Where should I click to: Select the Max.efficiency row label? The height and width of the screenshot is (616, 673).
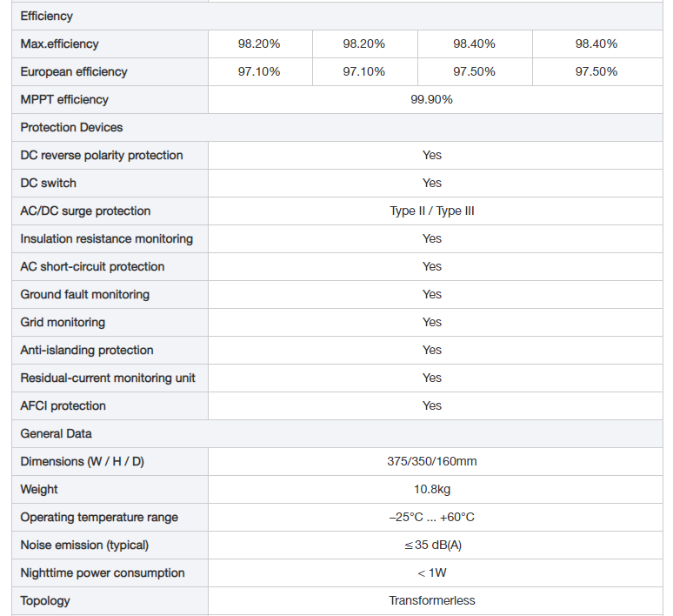pyautogui.click(x=59, y=44)
